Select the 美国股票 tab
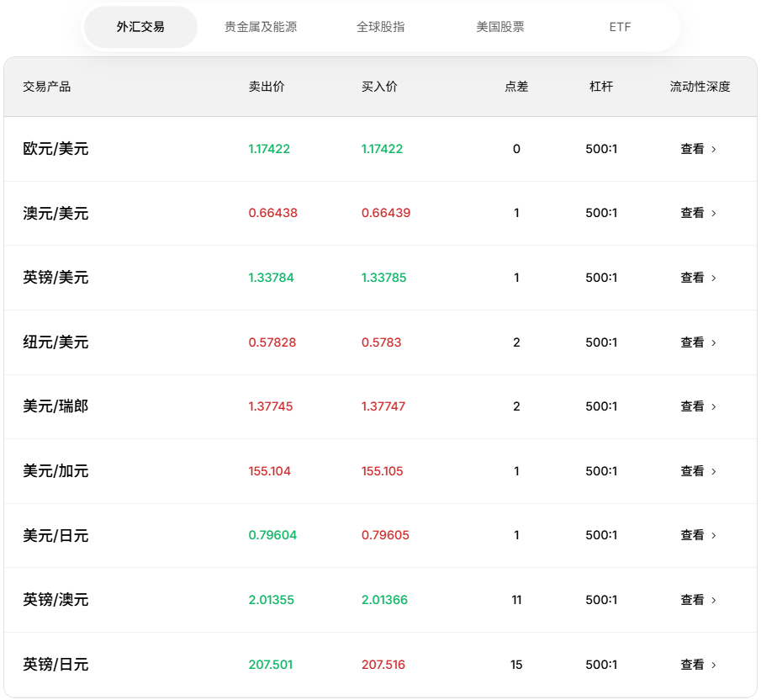Image resolution: width=761 pixels, height=700 pixels. (499, 26)
